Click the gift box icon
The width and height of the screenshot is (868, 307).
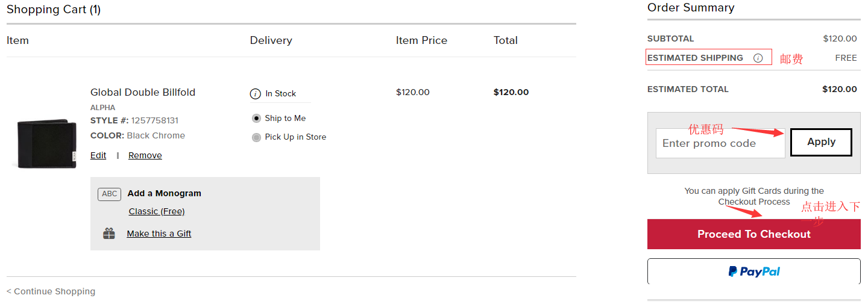click(x=109, y=234)
